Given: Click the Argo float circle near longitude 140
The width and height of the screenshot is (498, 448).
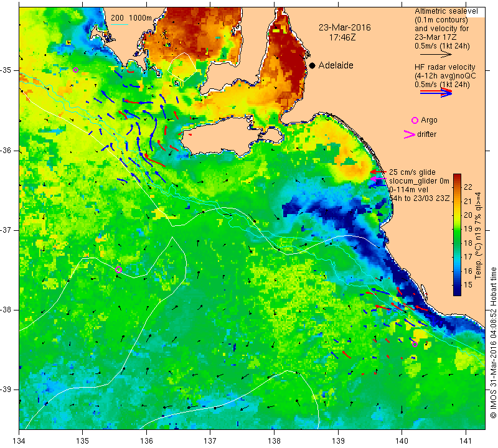Looking at the screenshot, I should pos(415,345).
